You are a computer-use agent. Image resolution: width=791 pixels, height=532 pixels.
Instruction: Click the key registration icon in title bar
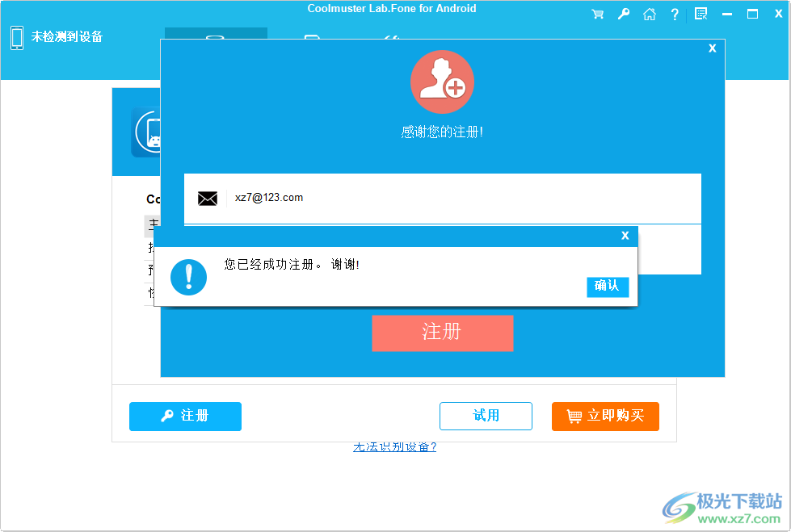click(x=624, y=14)
